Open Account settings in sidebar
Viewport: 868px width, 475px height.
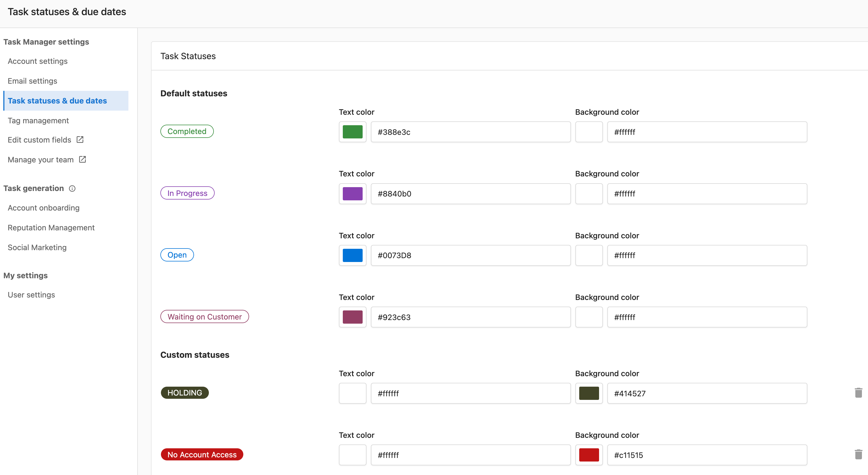38,61
